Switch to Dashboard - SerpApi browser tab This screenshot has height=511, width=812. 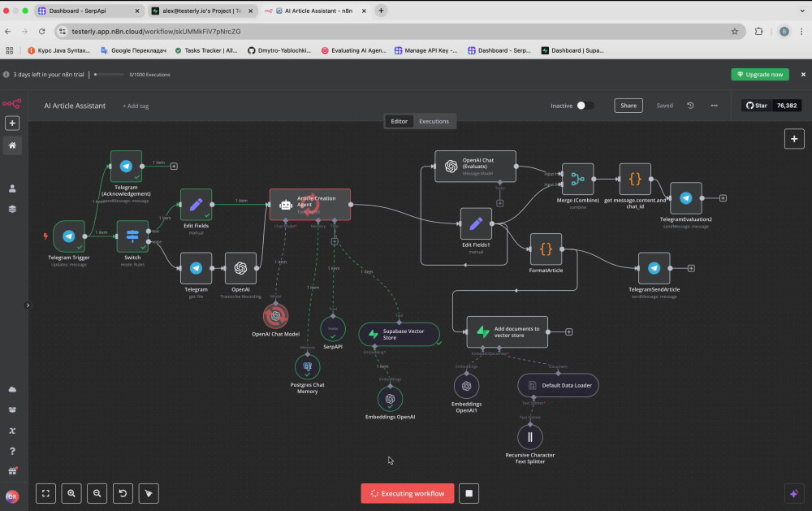(x=89, y=11)
